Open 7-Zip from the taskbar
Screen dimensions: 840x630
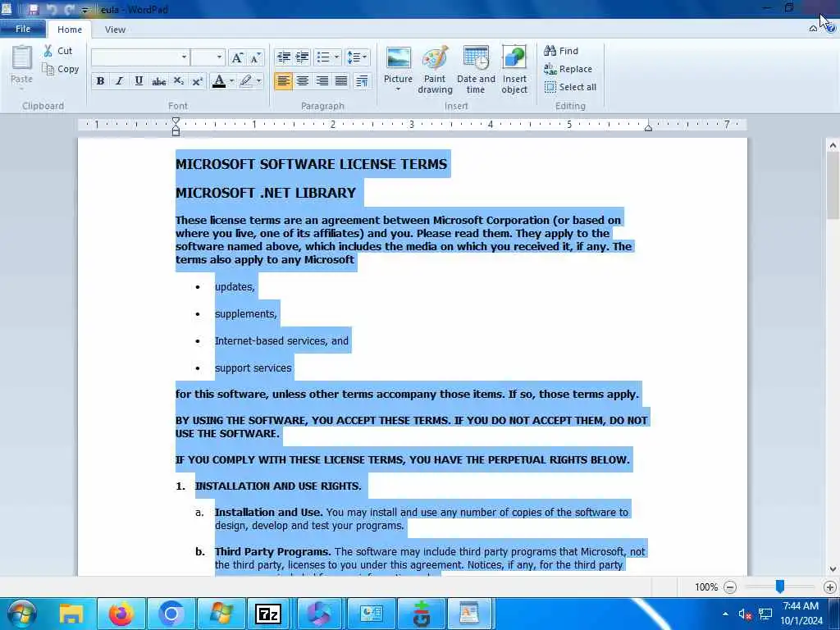tap(268, 614)
